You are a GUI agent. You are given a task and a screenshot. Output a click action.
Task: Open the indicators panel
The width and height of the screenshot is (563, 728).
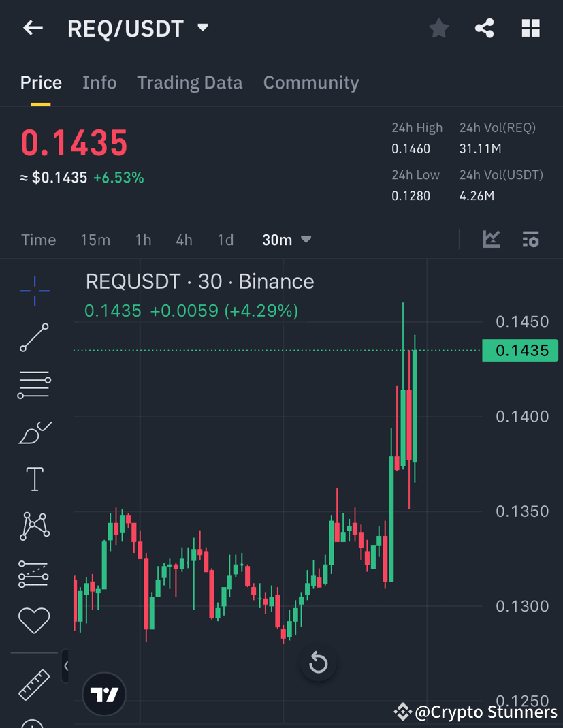(491, 239)
